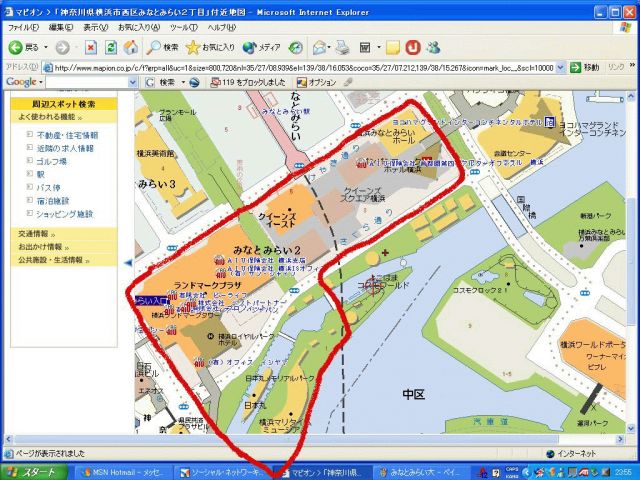640x480 pixels.
Task: Open the Home page icon
Action: click(x=131, y=48)
